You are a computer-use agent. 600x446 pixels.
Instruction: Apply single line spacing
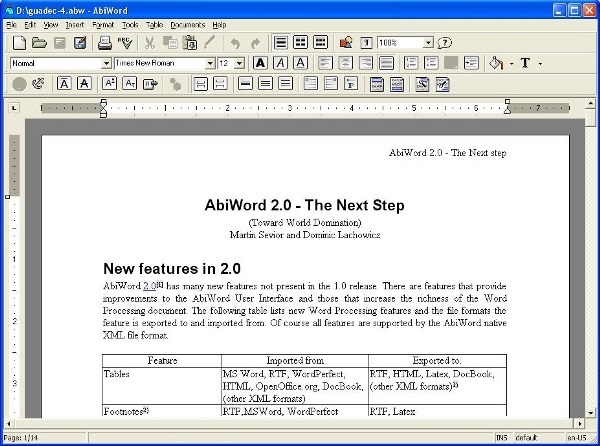tap(245, 83)
